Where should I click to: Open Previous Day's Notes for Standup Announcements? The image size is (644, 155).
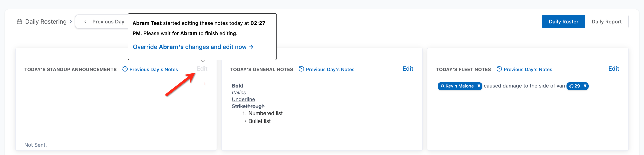[154, 69]
